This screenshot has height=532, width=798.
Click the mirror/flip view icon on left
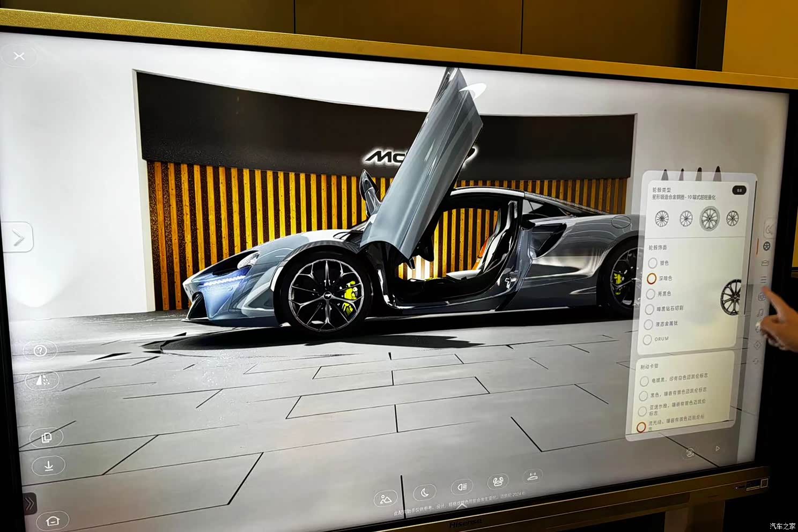pos(42,380)
